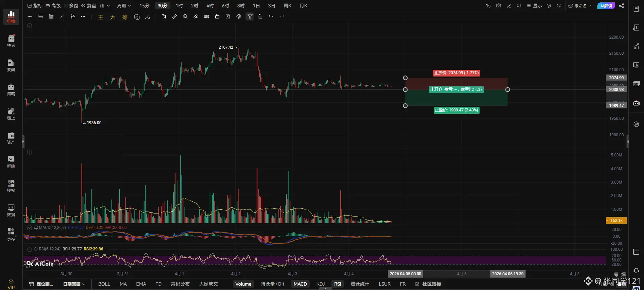Toggle the RSI indicator off

pyautogui.click(x=337, y=284)
